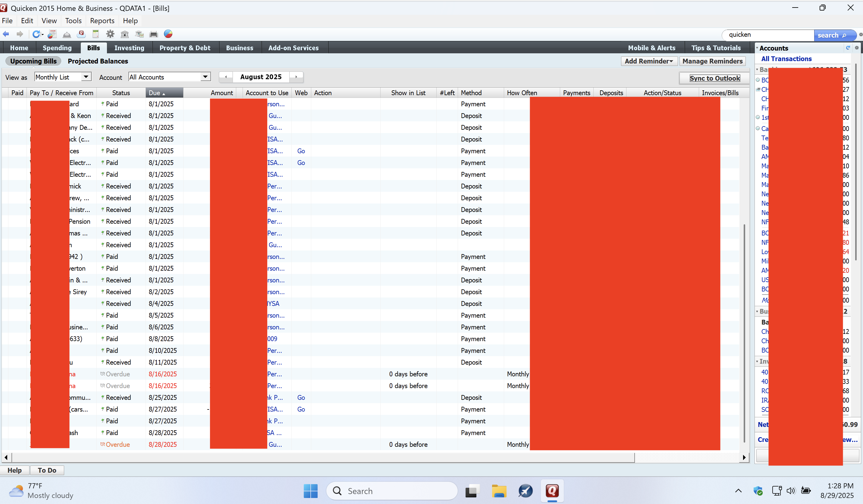
Task: Click the printer icon
Action: click(153, 34)
